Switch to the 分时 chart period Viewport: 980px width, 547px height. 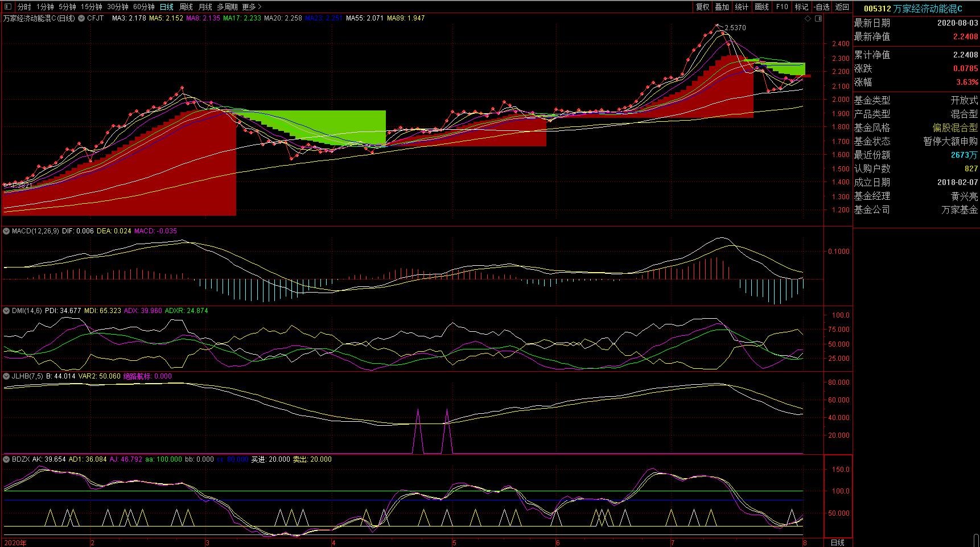pos(24,7)
